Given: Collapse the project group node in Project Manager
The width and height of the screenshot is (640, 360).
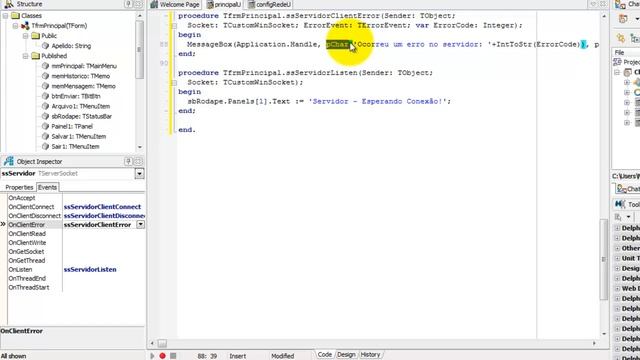Looking at the screenshot, I should pyautogui.click(x=617, y=72).
